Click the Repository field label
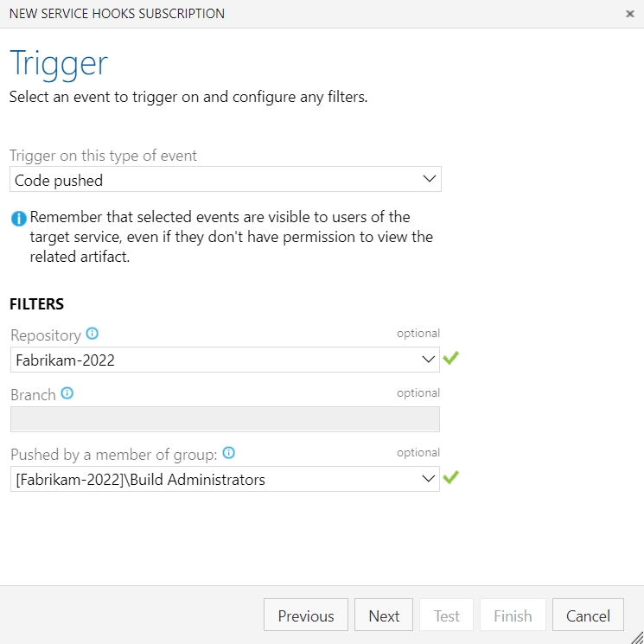The height and width of the screenshot is (644, 644). point(46,335)
